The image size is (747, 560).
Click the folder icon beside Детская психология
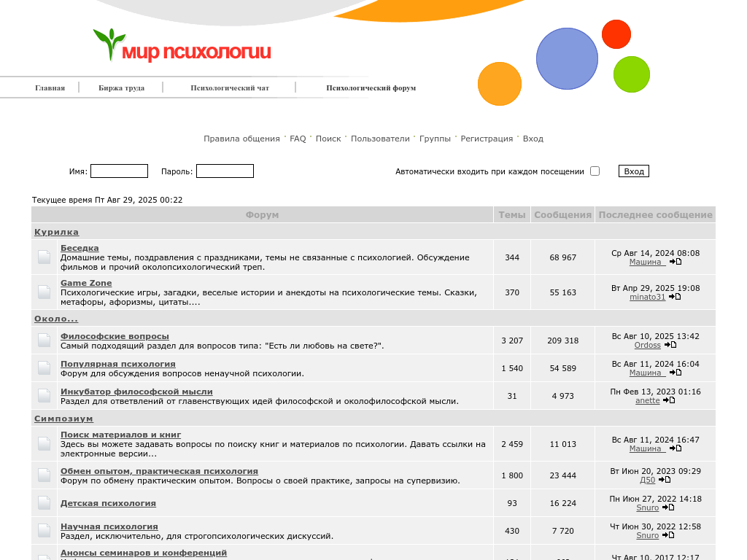tap(44, 503)
